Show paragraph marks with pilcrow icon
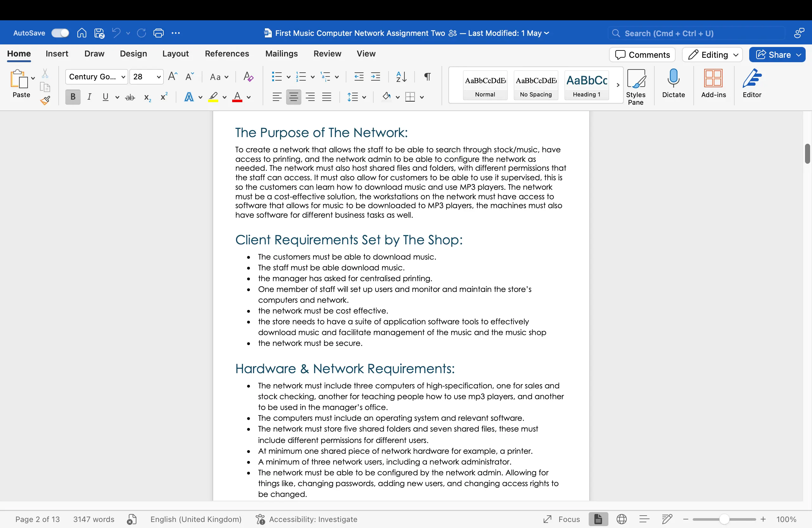The width and height of the screenshot is (812, 528). 427,77
